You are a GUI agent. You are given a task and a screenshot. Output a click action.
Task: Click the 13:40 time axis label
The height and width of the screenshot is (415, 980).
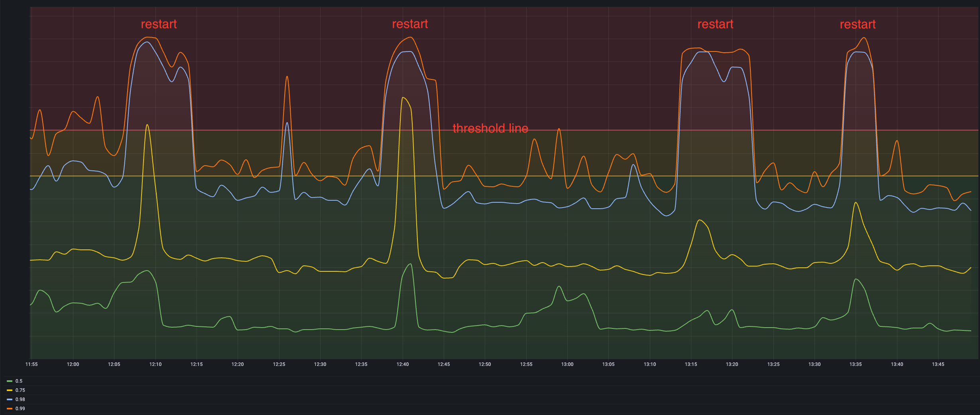(x=897, y=364)
